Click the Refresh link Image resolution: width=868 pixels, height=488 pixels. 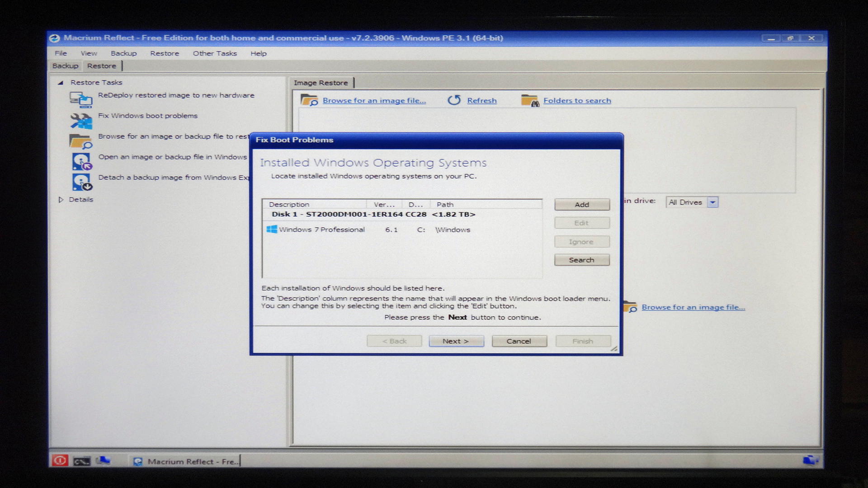[x=482, y=100]
